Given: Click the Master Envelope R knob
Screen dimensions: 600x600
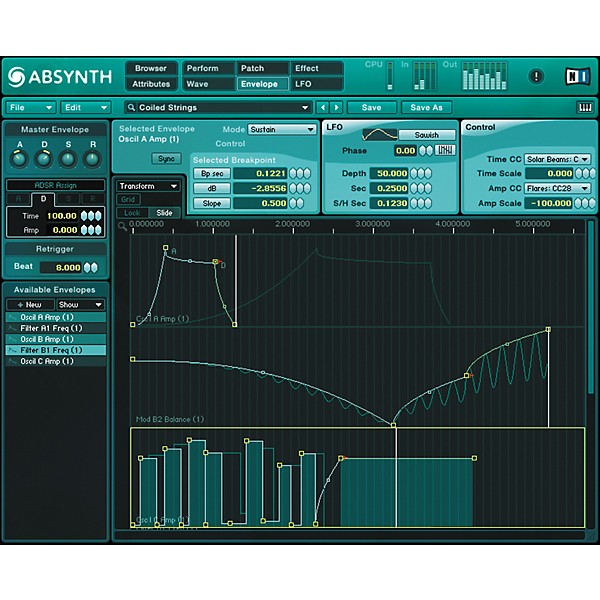Looking at the screenshot, I should click(92, 159).
